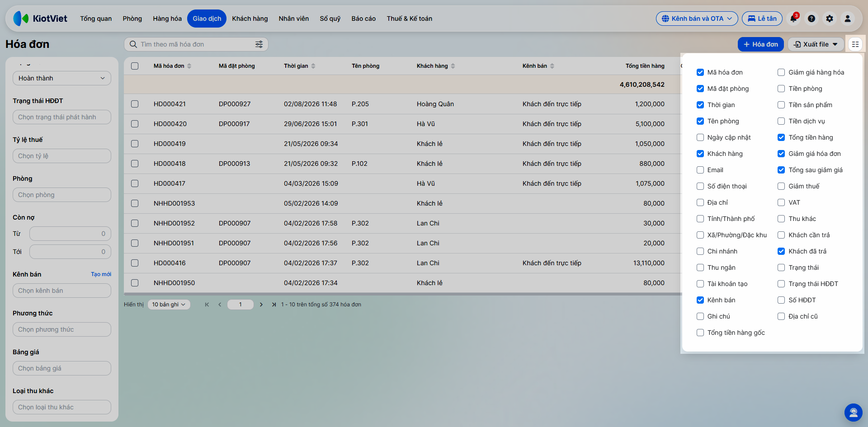This screenshot has height=427, width=868.
Task: Enable the Trạng thái HĐĐT column
Action: click(x=781, y=284)
